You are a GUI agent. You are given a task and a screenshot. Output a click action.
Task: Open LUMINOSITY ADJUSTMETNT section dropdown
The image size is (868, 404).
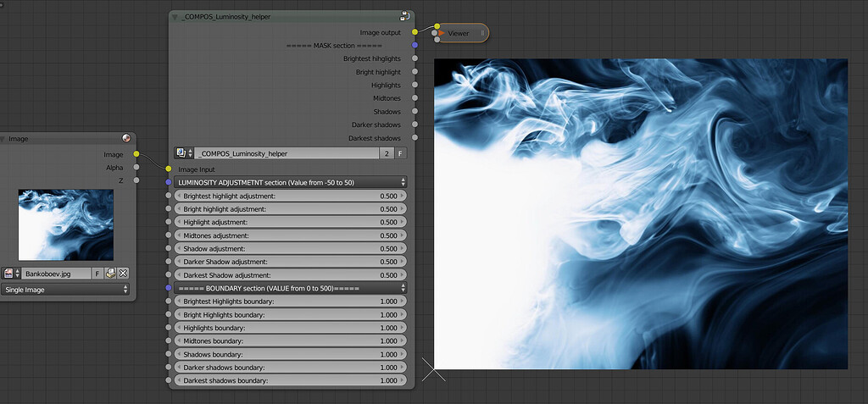tap(291, 181)
